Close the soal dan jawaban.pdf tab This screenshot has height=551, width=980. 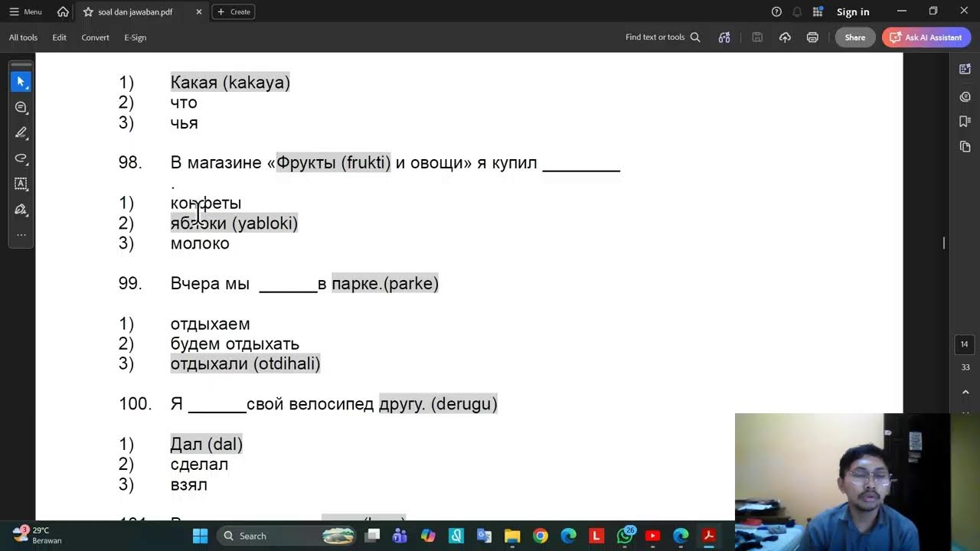pyautogui.click(x=199, y=11)
